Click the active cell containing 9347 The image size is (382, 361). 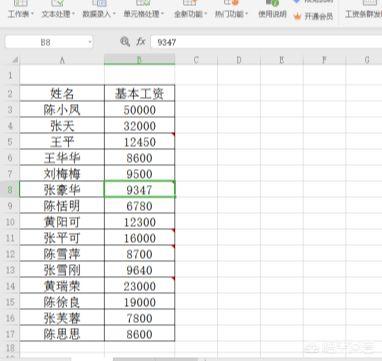[140, 189]
